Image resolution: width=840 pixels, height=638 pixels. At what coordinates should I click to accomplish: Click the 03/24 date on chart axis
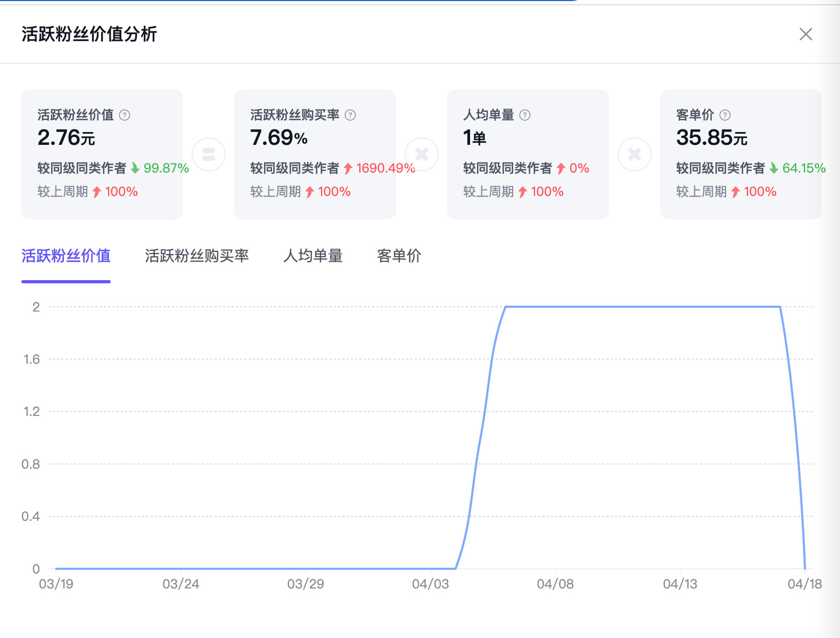click(181, 584)
